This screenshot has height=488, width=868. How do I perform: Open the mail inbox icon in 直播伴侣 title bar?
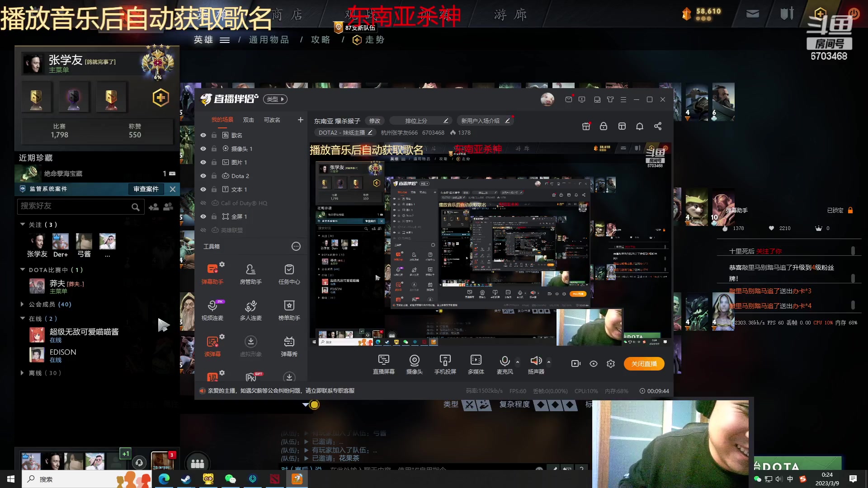tap(569, 99)
